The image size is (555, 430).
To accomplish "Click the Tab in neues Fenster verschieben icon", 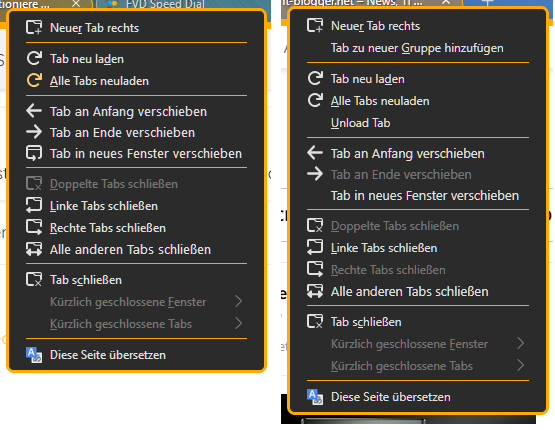I will pos(34,153).
